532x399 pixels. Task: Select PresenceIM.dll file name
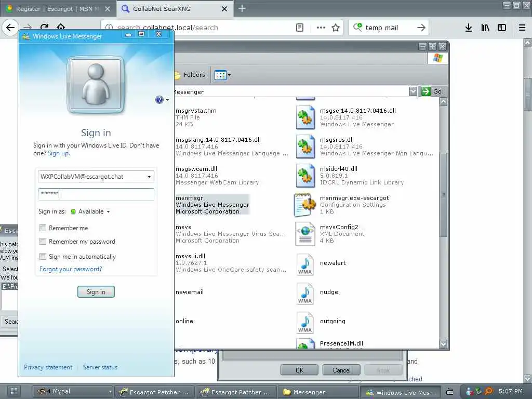point(341,343)
